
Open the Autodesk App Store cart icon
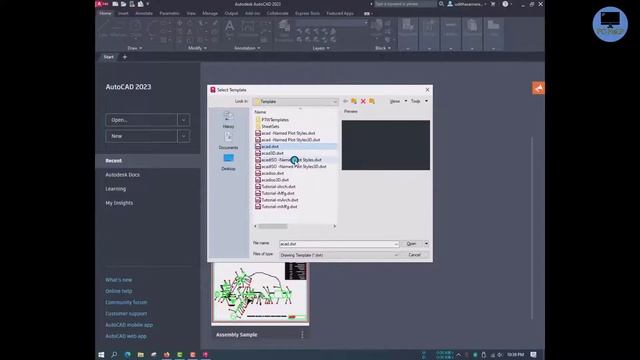[493, 4]
